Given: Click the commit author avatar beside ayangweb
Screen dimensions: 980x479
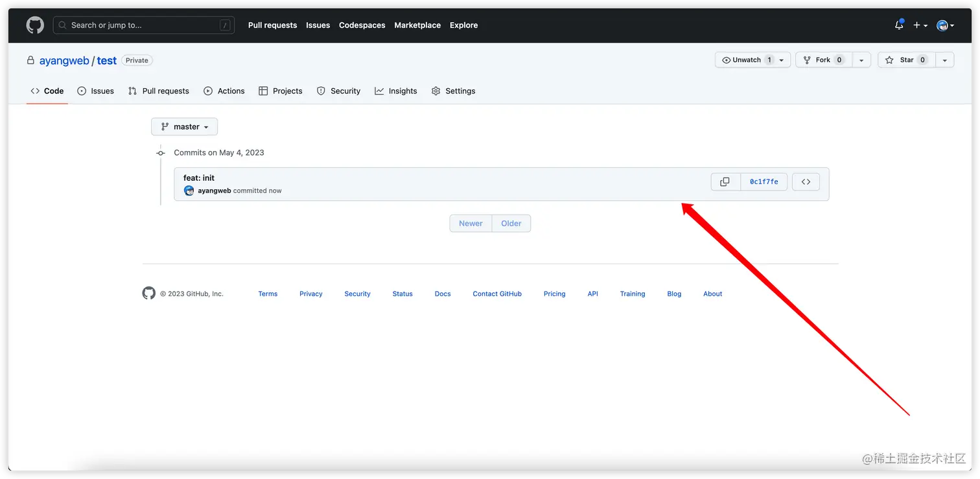Looking at the screenshot, I should click(x=189, y=191).
